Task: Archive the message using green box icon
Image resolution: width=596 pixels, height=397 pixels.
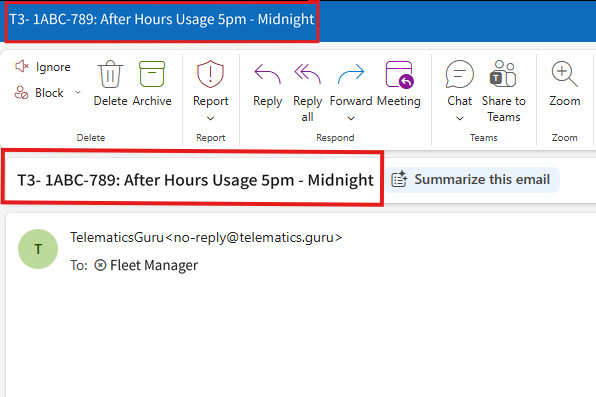Action: pos(152,74)
